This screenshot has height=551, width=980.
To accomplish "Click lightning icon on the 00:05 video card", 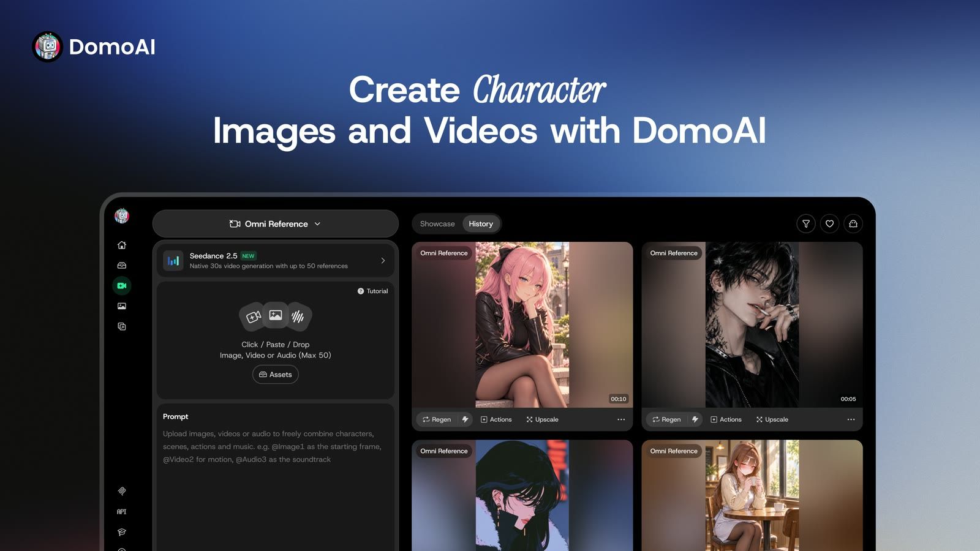I will 695,419.
